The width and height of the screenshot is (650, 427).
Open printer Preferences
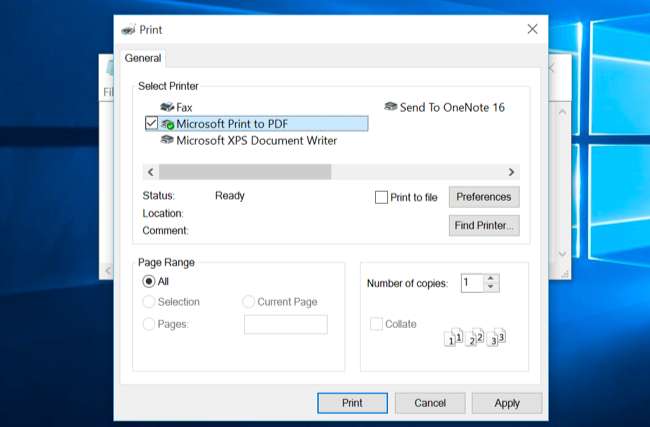pyautogui.click(x=484, y=197)
